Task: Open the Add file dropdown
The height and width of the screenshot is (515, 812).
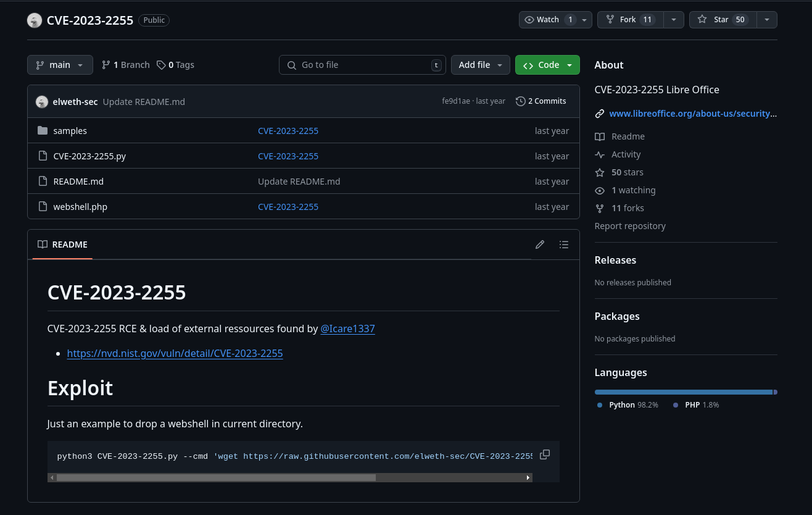Action: pyautogui.click(x=481, y=65)
